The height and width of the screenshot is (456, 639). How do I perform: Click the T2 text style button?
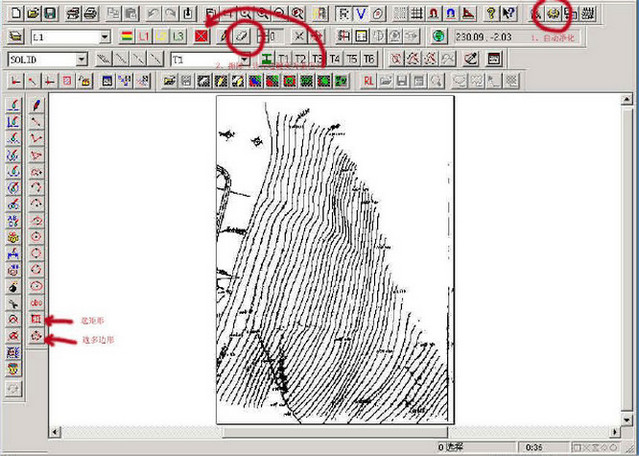(x=301, y=59)
